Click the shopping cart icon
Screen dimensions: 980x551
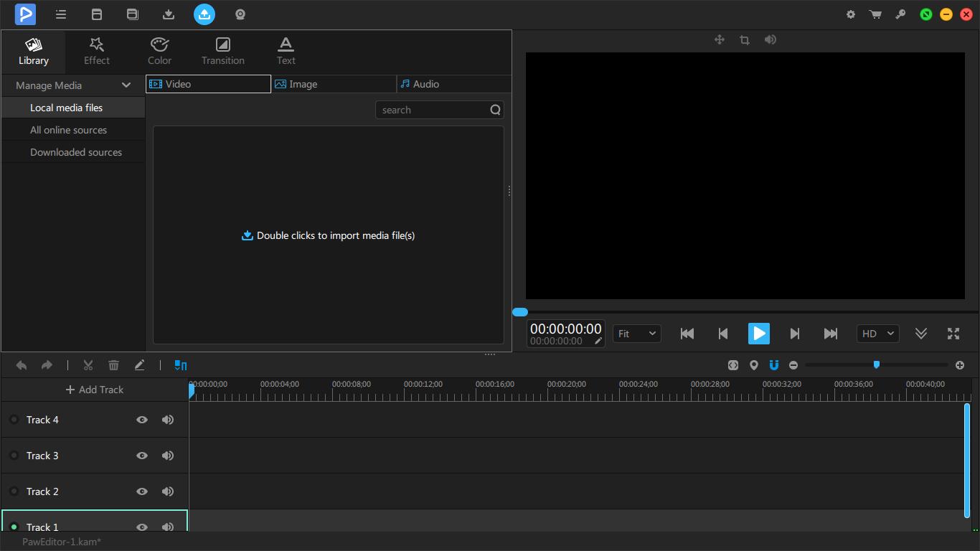(x=875, y=14)
